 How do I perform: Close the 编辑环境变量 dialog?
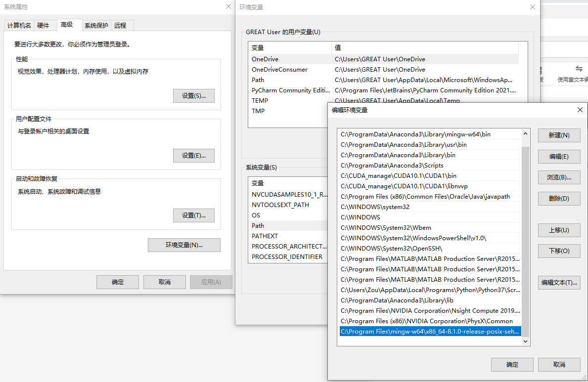point(580,110)
